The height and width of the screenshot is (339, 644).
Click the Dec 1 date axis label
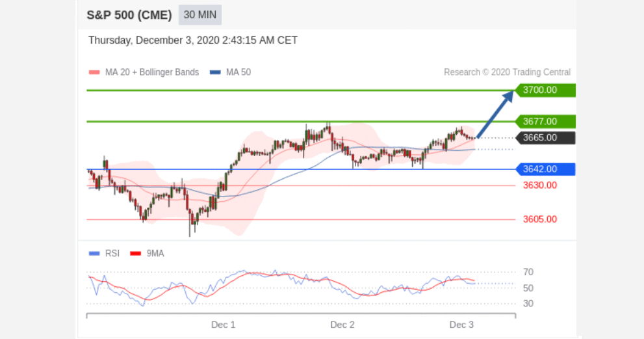click(223, 325)
